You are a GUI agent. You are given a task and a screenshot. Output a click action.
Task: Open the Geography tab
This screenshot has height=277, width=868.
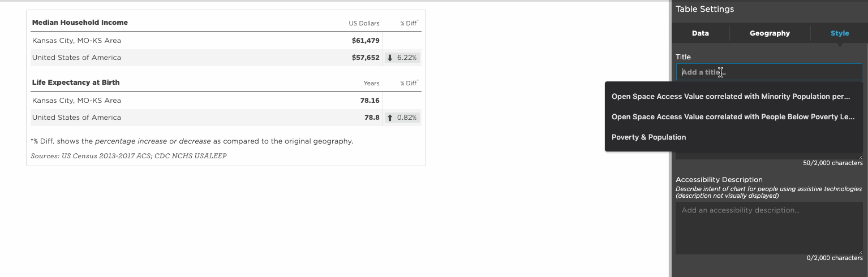pos(770,33)
